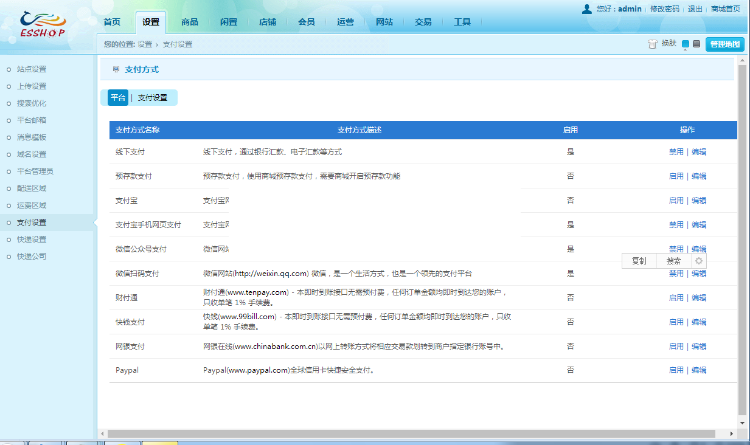Click the vertical scrollbar up arrow

click(x=742, y=61)
